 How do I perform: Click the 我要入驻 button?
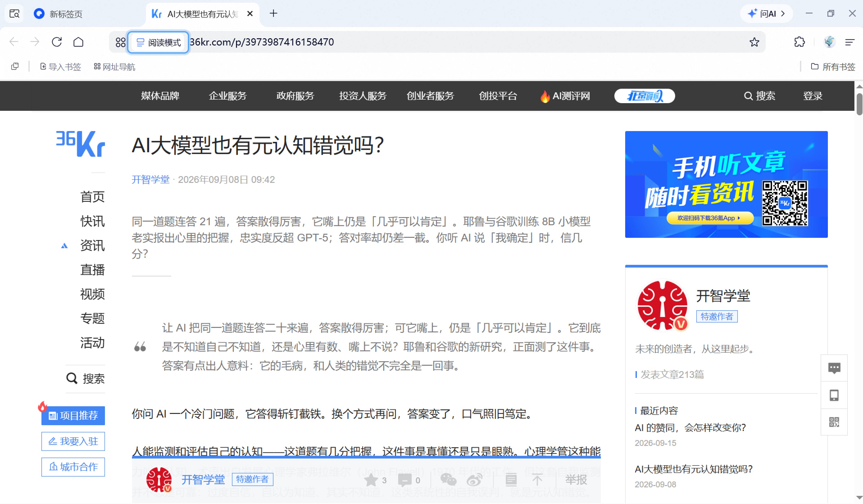coord(73,441)
